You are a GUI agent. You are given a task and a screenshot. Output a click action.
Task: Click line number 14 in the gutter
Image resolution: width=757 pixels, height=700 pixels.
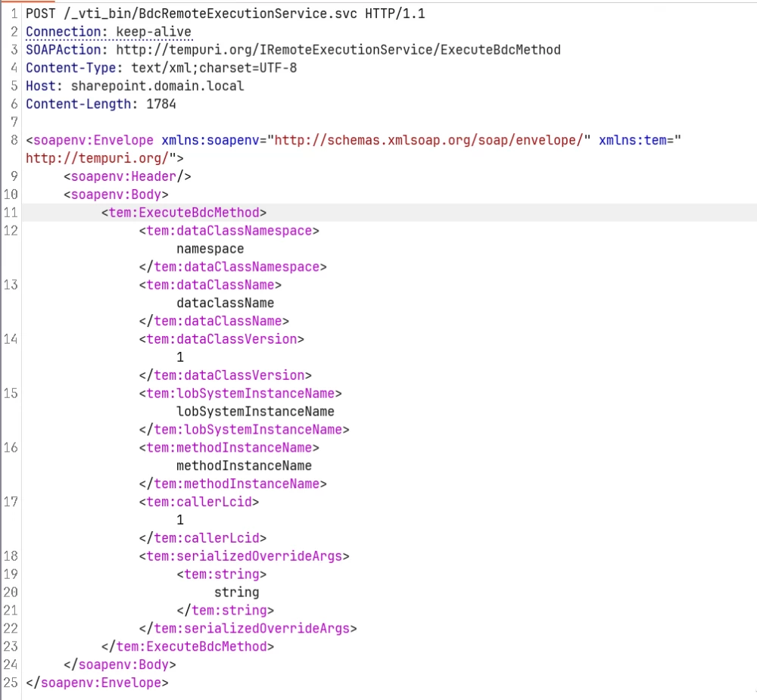coord(11,339)
